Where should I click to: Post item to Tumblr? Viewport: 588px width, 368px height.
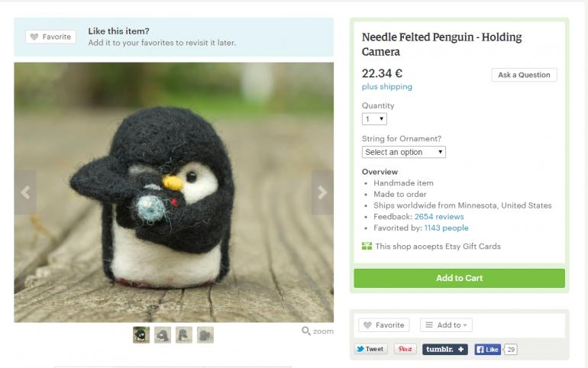pos(445,349)
